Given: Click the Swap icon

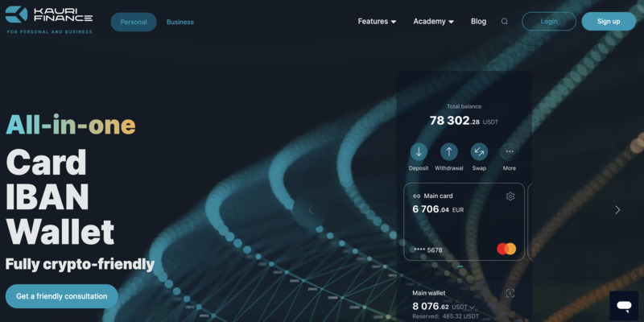Looking at the screenshot, I should tap(479, 151).
